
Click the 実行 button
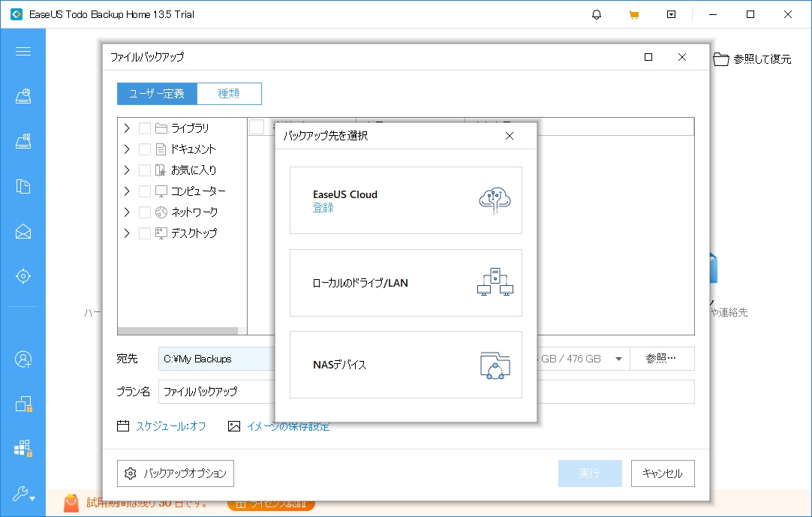[x=590, y=473]
